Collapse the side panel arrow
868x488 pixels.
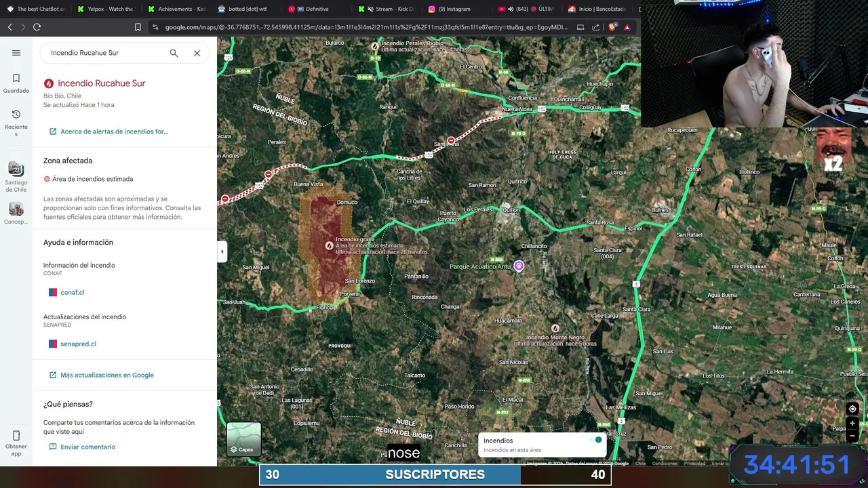pos(222,251)
